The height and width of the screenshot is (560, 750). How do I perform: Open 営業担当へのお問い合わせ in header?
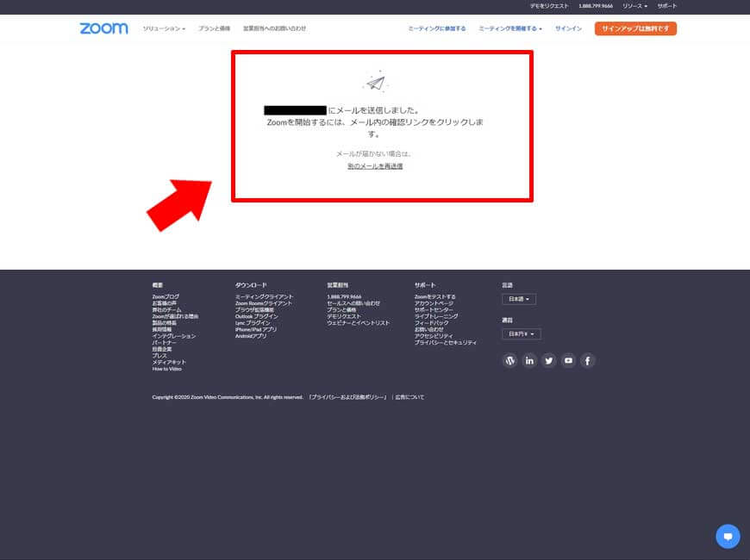coord(274,28)
